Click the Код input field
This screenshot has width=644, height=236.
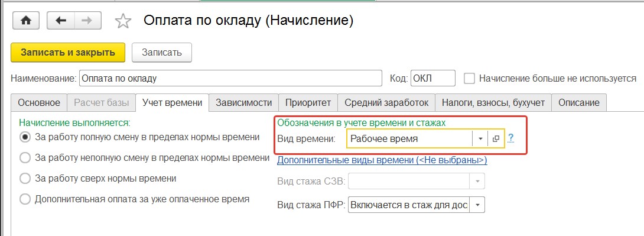click(433, 78)
